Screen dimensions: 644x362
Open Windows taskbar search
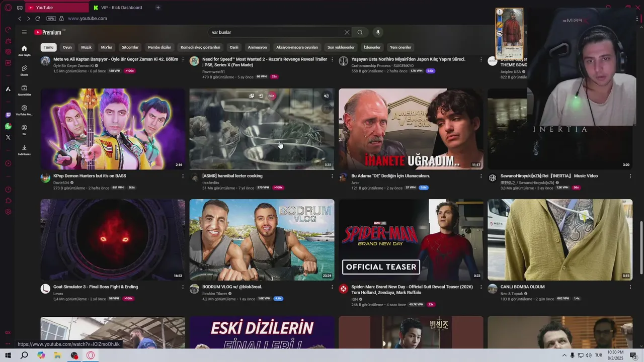point(24,355)
